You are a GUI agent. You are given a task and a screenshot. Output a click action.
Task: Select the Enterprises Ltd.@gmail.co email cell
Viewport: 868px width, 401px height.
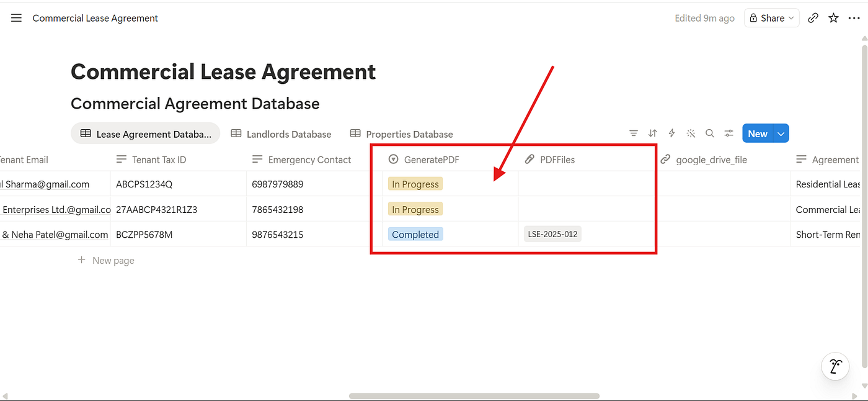click(55, 210)
